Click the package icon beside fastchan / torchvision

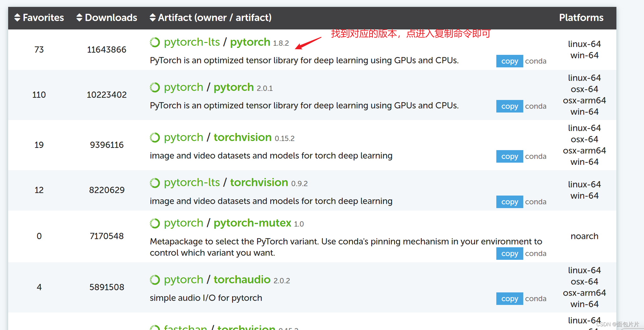(x=155, y=327)
